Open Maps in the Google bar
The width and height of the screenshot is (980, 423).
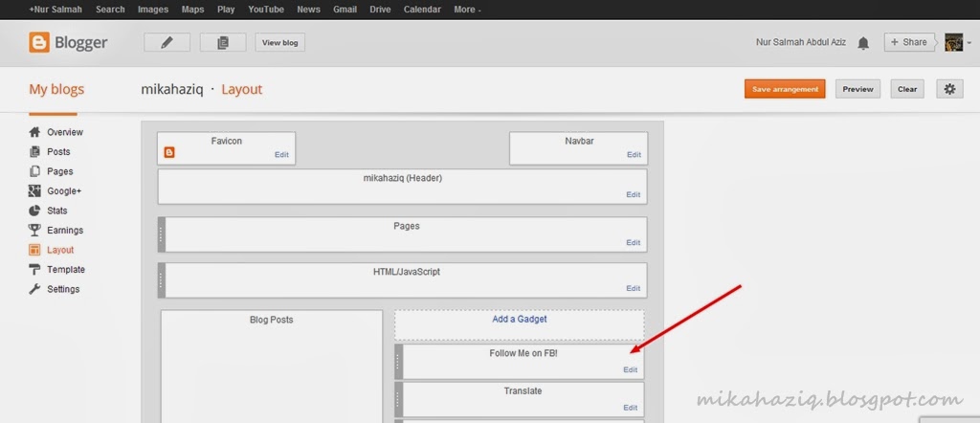click(193, 10)
